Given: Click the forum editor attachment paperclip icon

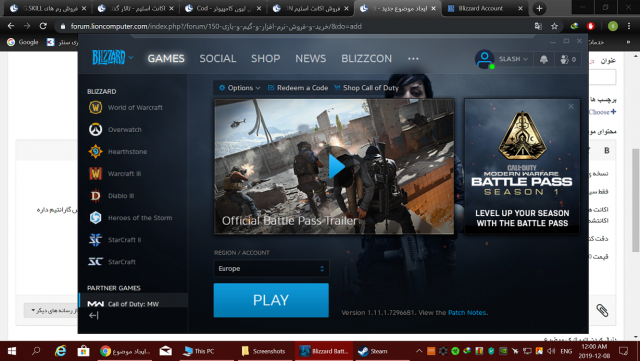Looking at the screenshot, I should [x=602, y=310].
